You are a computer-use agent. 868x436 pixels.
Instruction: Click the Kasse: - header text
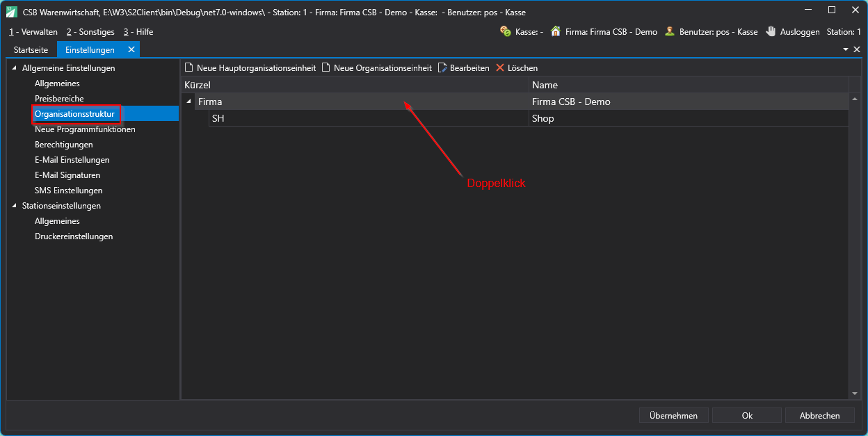click(529, 32)
